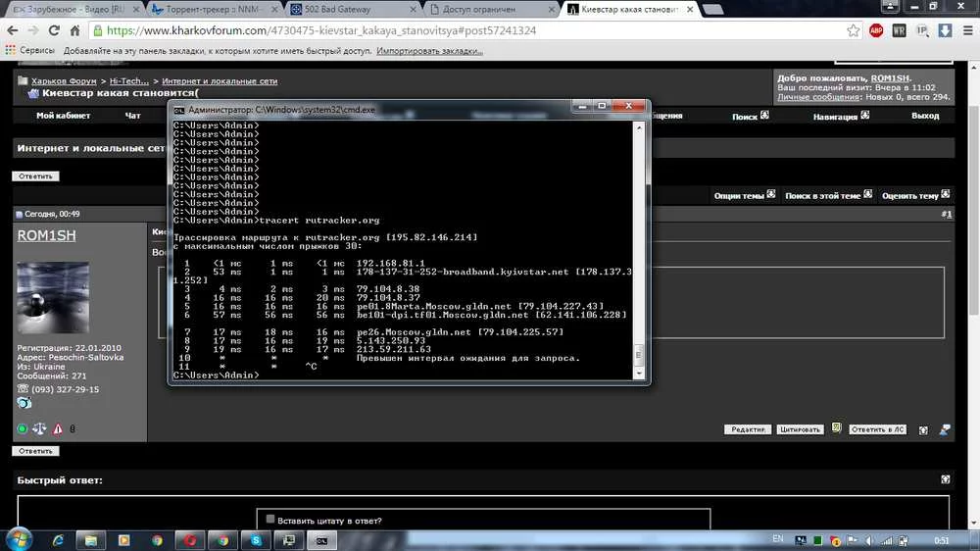The width and height of the screenshot is (980, 551).
Task: Open the ROM1SH profile link in the post
Action: pos(46,235)
